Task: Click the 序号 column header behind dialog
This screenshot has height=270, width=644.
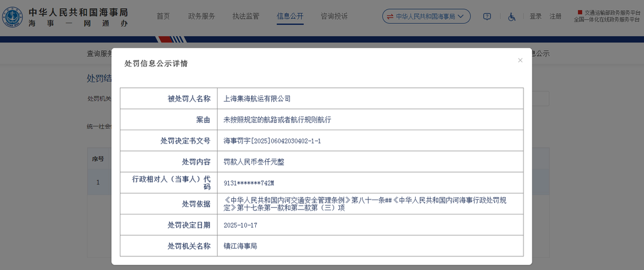Action: pyautogui.click(x=98, y=159)
